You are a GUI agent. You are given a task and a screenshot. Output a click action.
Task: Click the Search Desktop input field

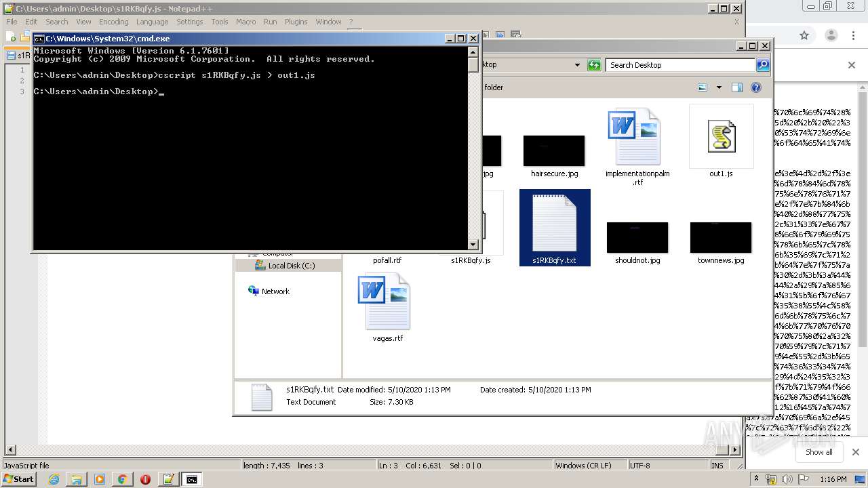coord(680,65)
